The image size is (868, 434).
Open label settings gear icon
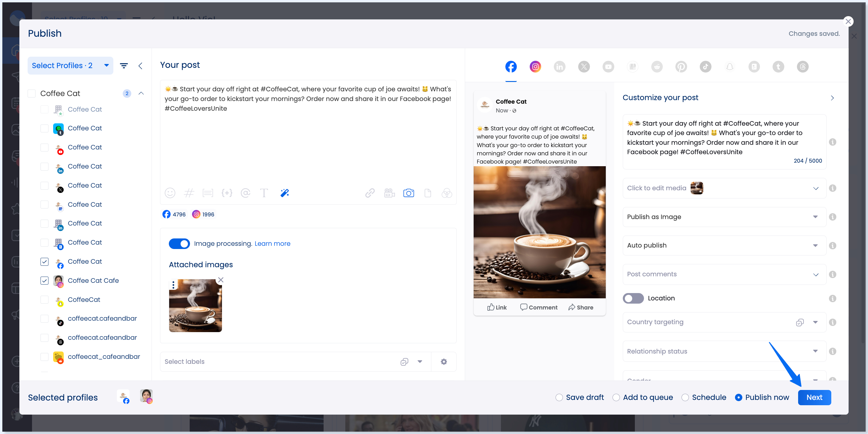point(444,361)
